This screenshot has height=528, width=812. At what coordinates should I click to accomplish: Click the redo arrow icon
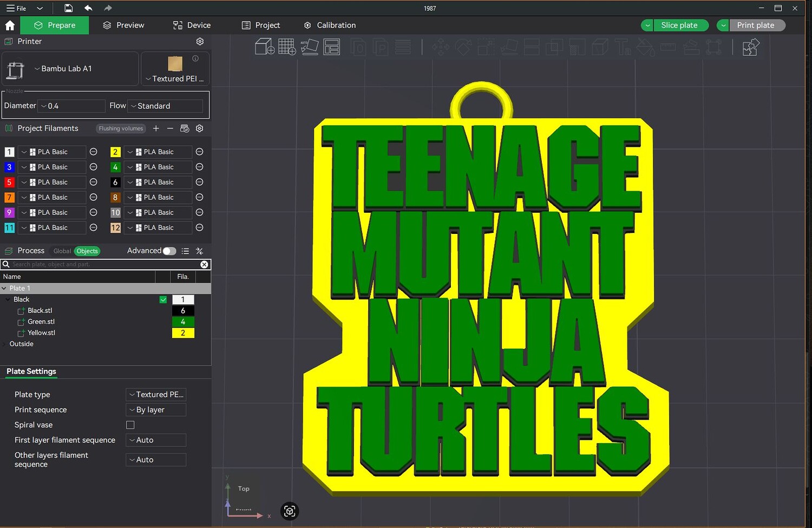[108, 8]
